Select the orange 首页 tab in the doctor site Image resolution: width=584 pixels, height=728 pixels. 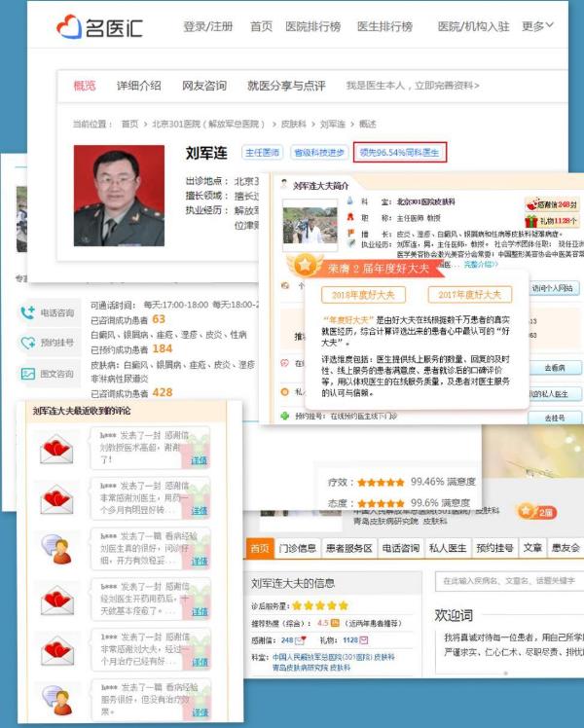point(259,548)
